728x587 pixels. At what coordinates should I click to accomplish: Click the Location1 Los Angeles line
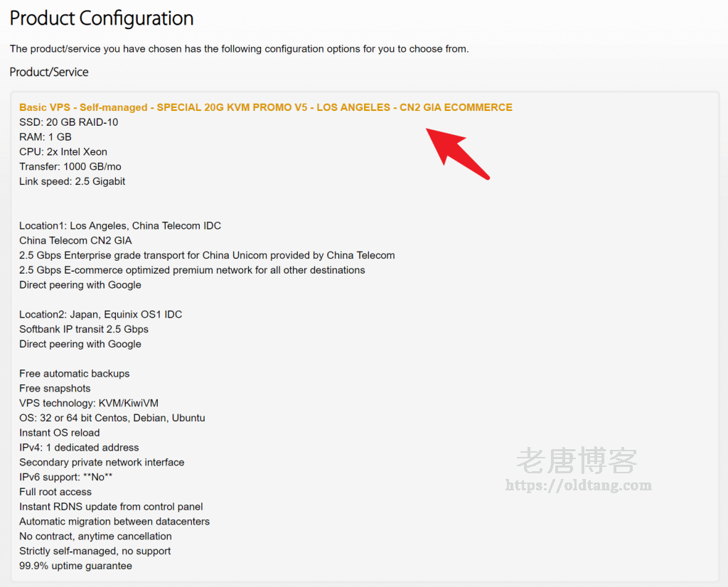tap(120, 226)
